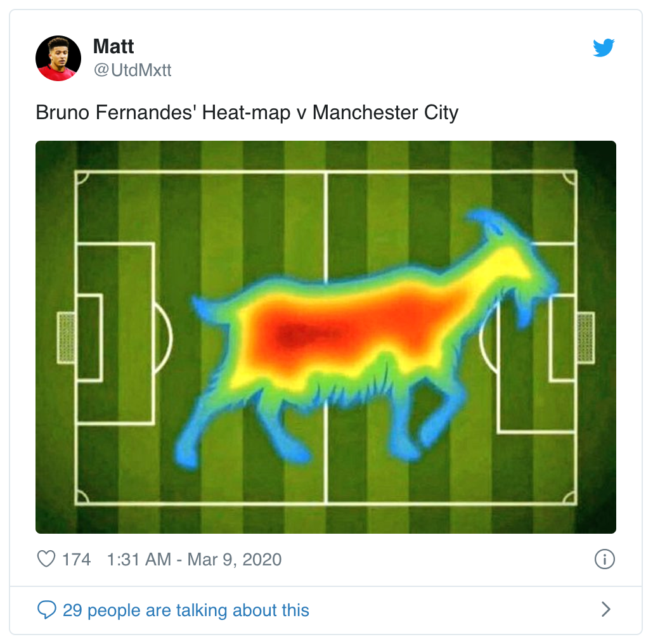Like the tweet via the heart icon

[x=48, y=559]
